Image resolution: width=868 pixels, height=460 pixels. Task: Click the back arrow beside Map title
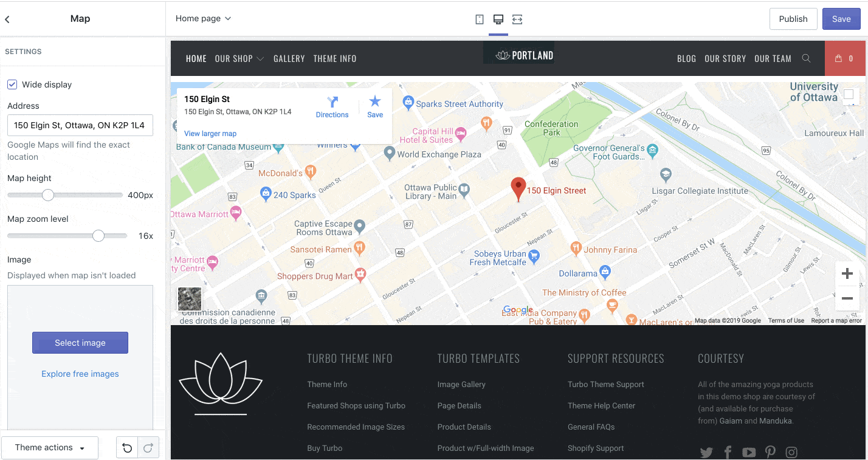coord(7,19)
